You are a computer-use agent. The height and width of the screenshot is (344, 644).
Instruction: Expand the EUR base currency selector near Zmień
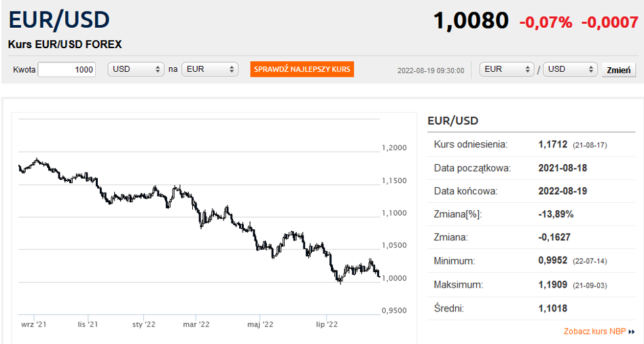507,69
